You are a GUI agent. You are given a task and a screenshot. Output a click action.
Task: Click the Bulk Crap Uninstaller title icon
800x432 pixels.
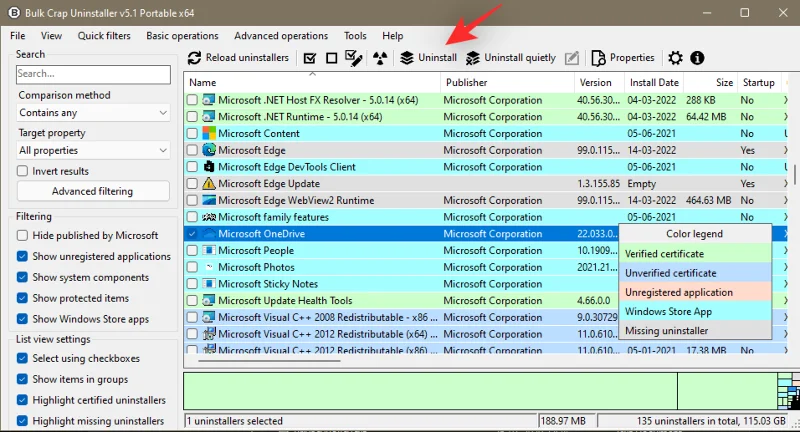pyautogui.click(x=14, y=13)
